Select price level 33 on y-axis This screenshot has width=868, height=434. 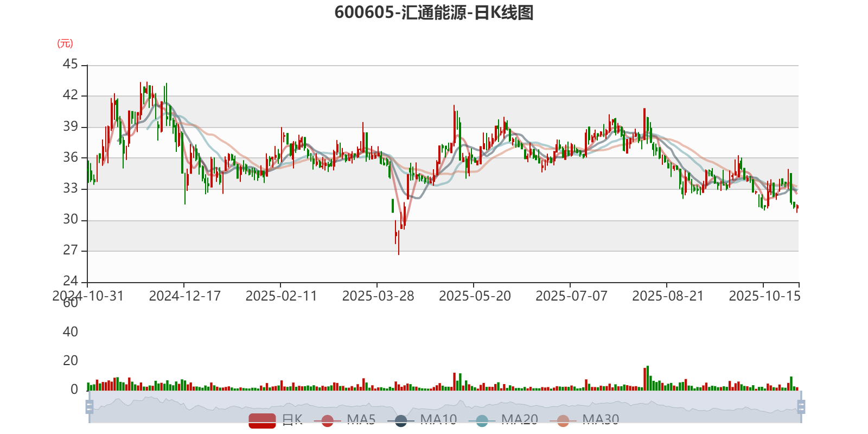(71, 188)
